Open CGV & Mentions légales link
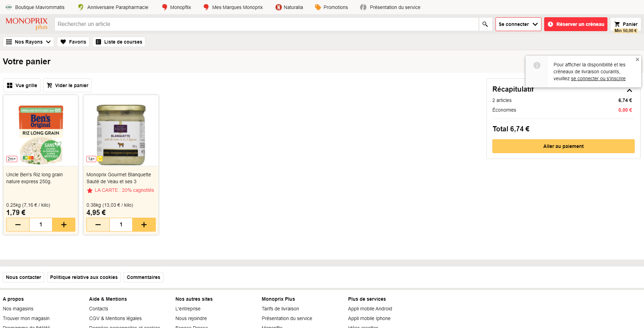This screenshot has height=328, width=644. (115, 318)
